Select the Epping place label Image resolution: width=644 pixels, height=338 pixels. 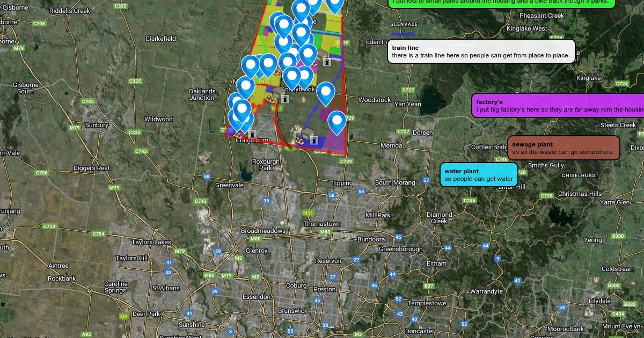(343, 183)
